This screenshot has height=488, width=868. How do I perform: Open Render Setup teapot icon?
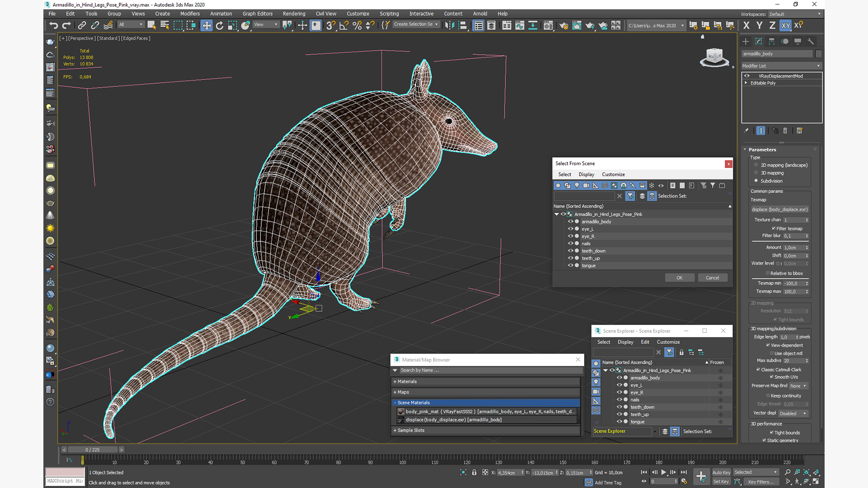[x=564, y=25]
